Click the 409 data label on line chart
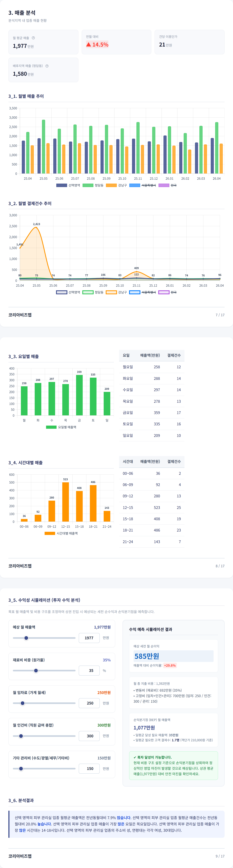233x868 pixels. tap(136, 268)
